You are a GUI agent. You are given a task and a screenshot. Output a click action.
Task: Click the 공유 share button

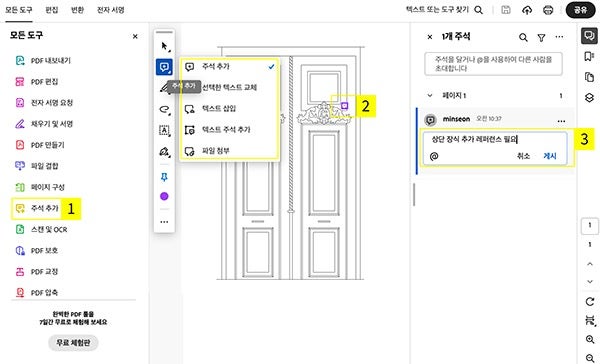point(580,10)
